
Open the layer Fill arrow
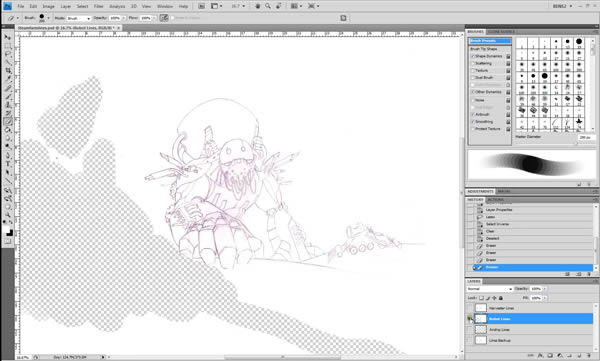point(545,298)
